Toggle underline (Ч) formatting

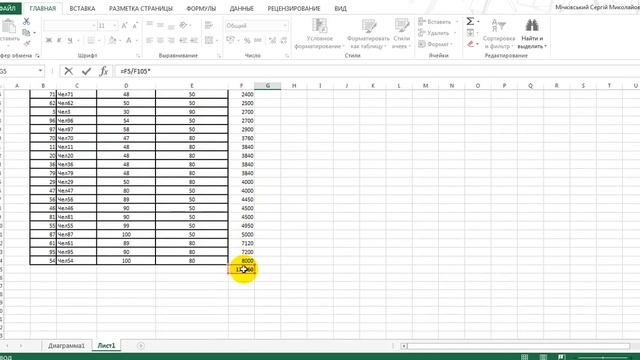(x=70, y=40)
